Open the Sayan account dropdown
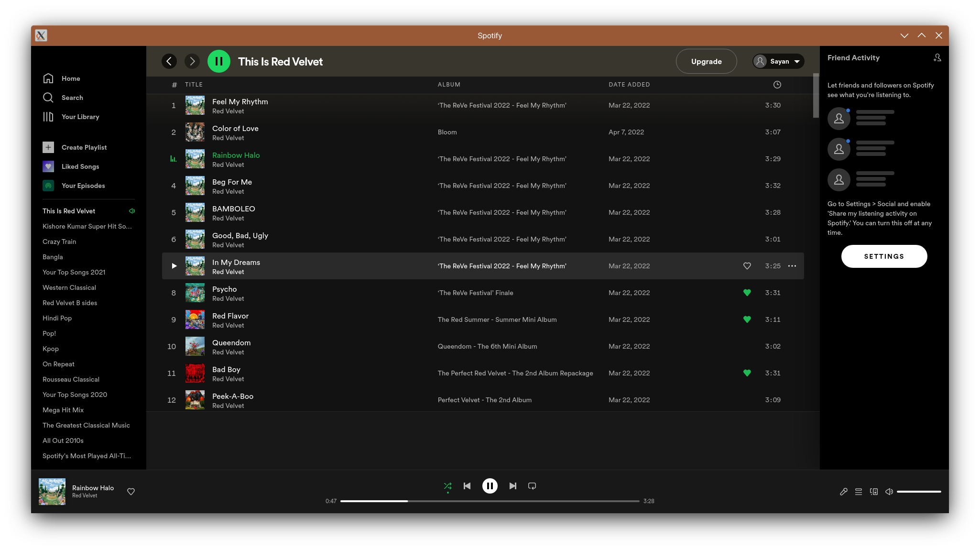This screenshot has width=980, height=550. pyautogui.click(x=778, y=61)
